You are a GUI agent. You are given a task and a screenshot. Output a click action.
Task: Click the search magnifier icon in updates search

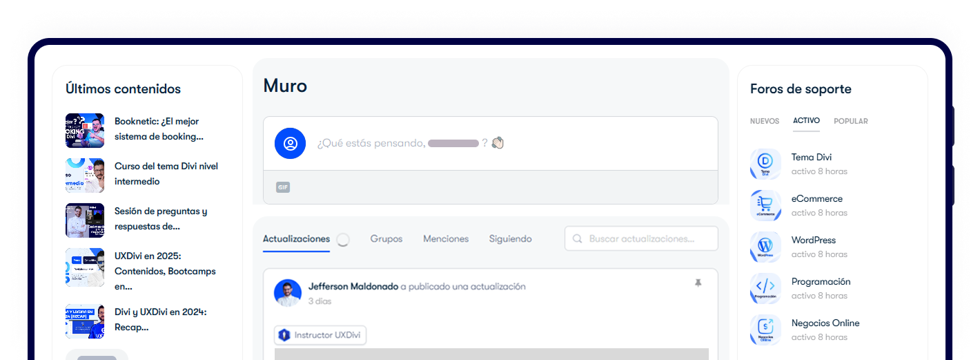point(577,238)
